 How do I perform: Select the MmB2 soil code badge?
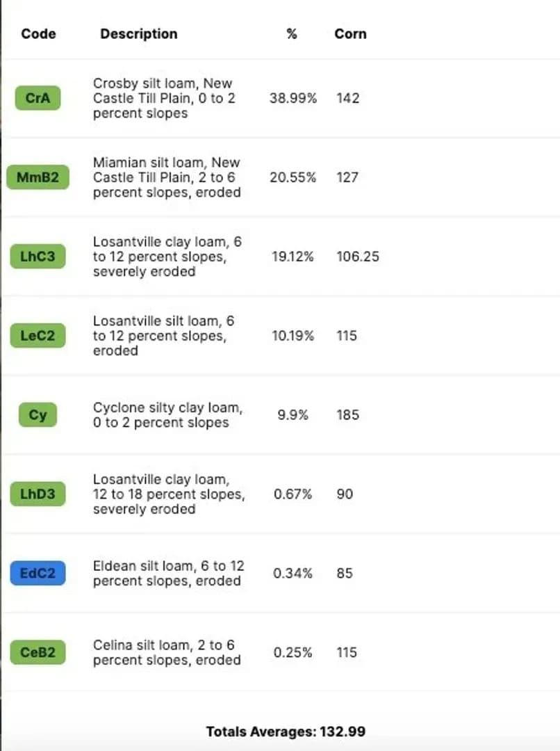click(x=38, y=177)
